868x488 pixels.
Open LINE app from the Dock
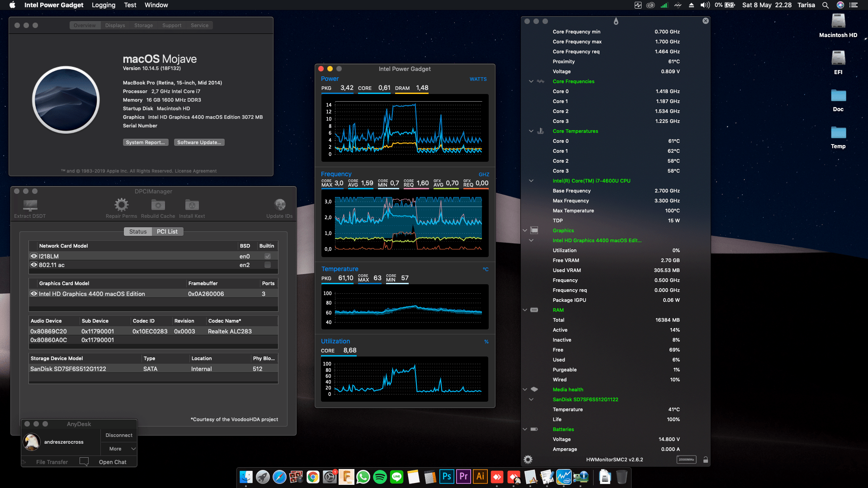click(x=396, y=477)
